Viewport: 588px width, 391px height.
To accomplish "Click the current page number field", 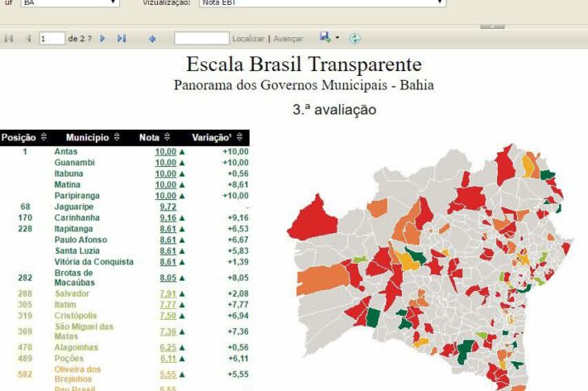I will click(52, 39).
